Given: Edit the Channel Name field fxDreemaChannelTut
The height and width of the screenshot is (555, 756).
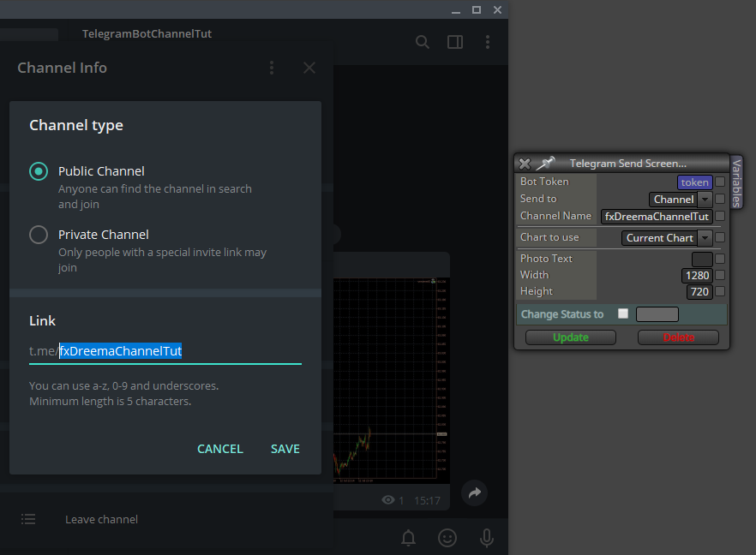Looking at the screenshot, I should [x=657, y=217].
